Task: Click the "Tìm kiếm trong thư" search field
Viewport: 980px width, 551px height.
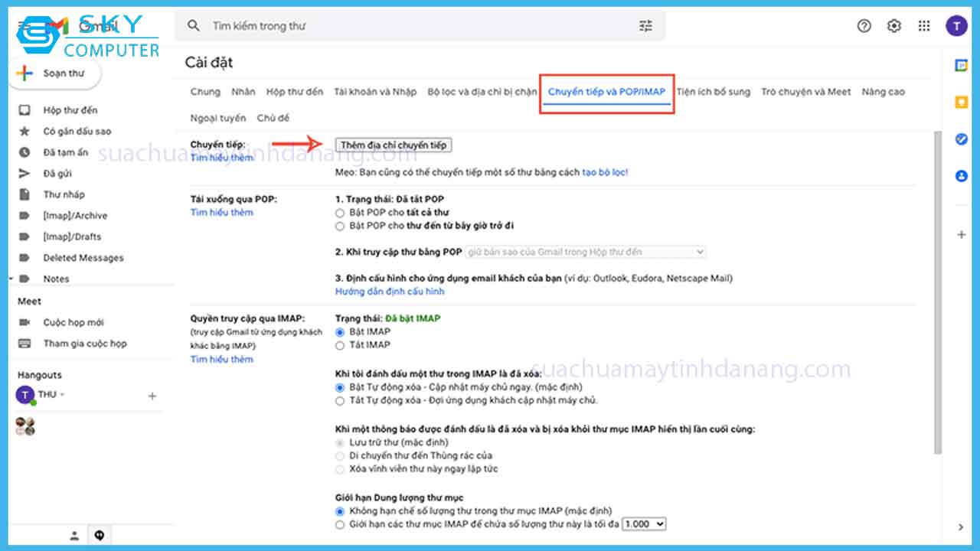Action: point(413,26)
